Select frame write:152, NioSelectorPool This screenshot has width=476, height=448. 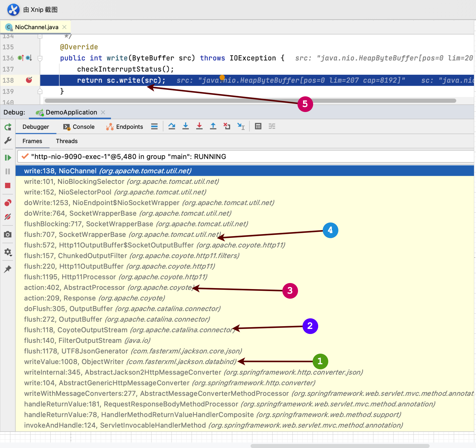pyautogui.click(x=245, y=192)
